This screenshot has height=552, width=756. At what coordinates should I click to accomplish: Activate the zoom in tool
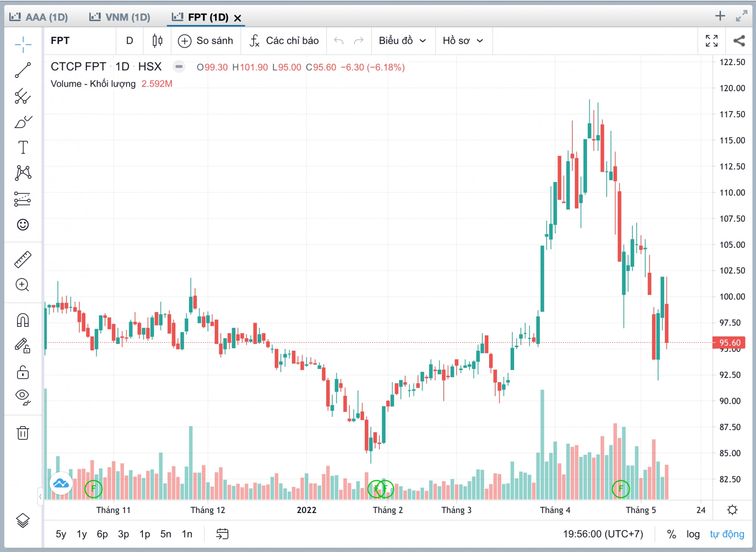[23, 285]
